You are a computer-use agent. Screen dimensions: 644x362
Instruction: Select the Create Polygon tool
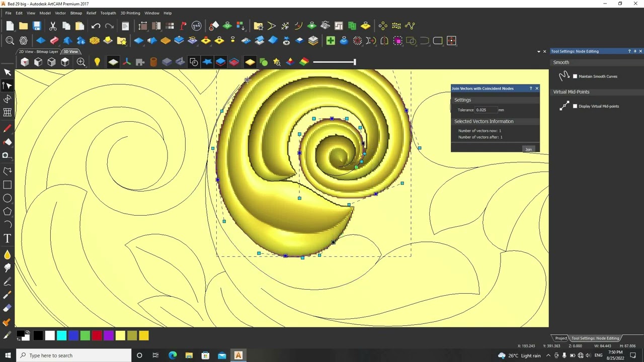click(8, 211)
